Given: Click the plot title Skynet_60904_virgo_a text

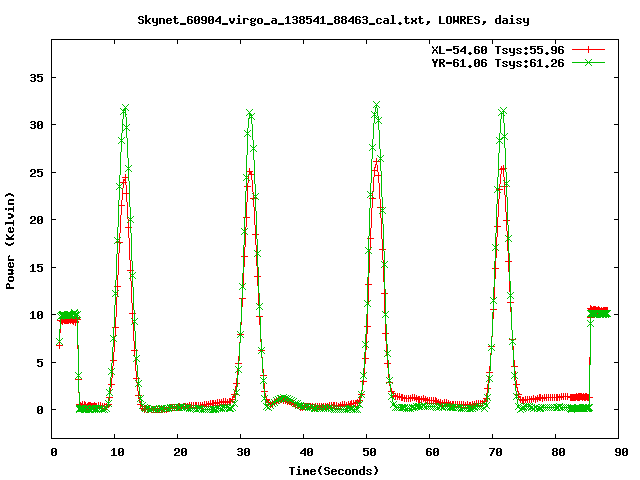Looking at the screenshot, I should 333,20.
